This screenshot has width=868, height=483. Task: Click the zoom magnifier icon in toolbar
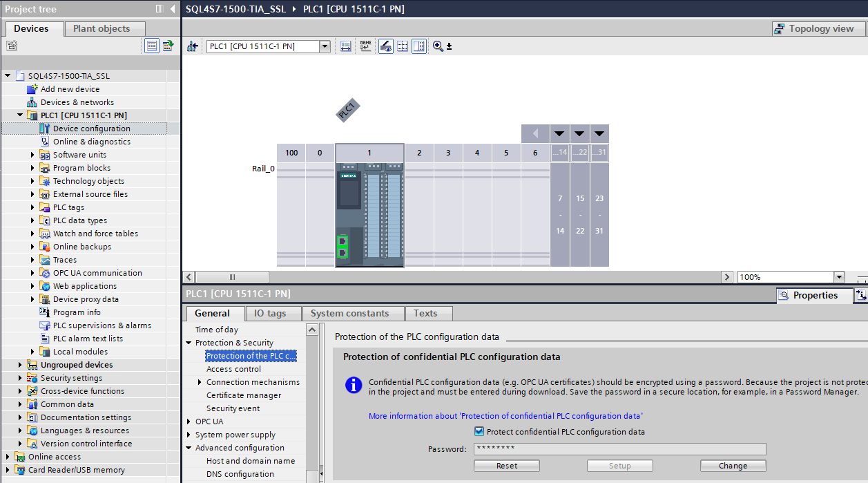(438, 46)
